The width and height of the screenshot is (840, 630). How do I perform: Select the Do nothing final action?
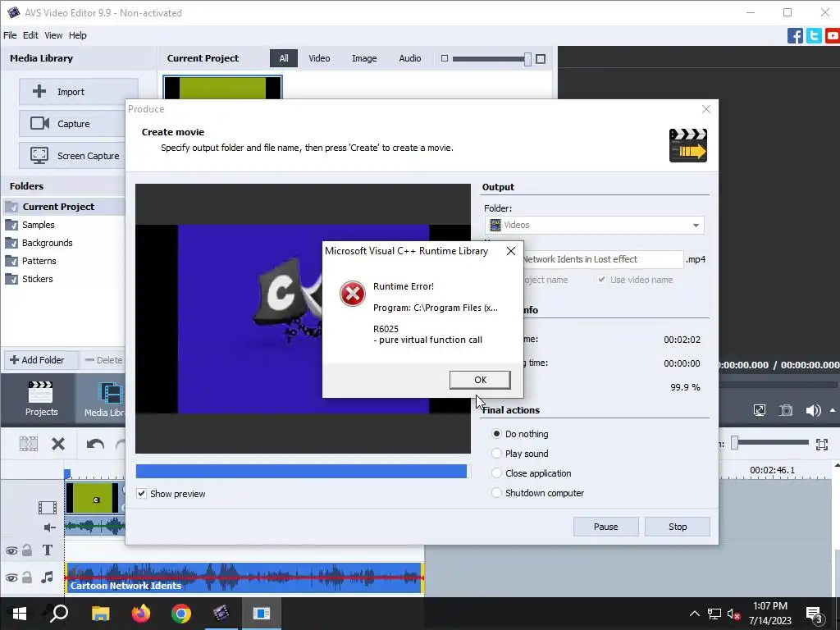pyautogui.click(x=496, y=434)
